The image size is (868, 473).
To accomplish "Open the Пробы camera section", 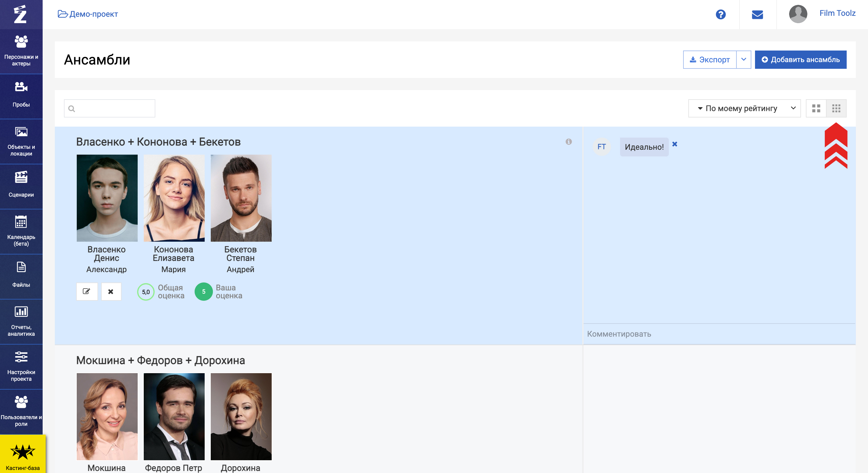I will click(21, 96).
